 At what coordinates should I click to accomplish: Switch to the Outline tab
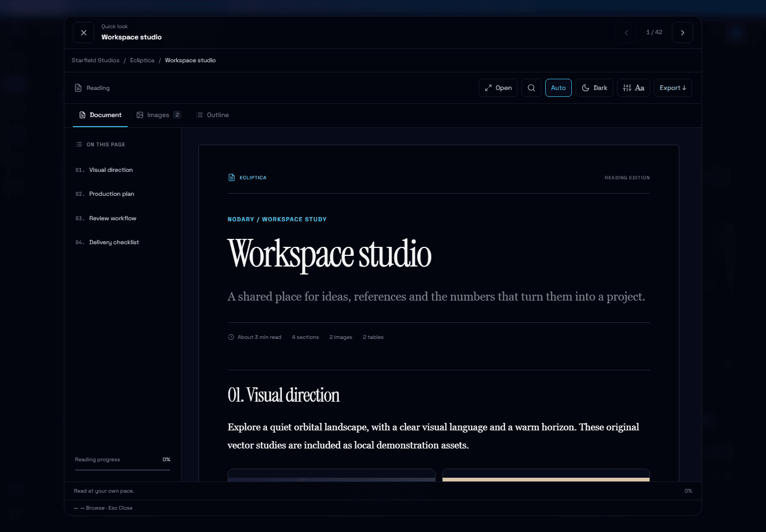(x=213, y=115)
